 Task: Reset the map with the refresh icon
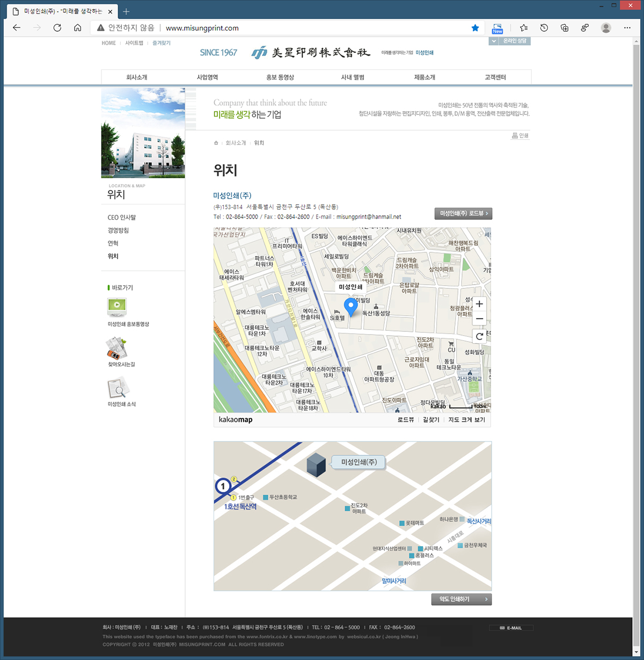click(479, 336)
